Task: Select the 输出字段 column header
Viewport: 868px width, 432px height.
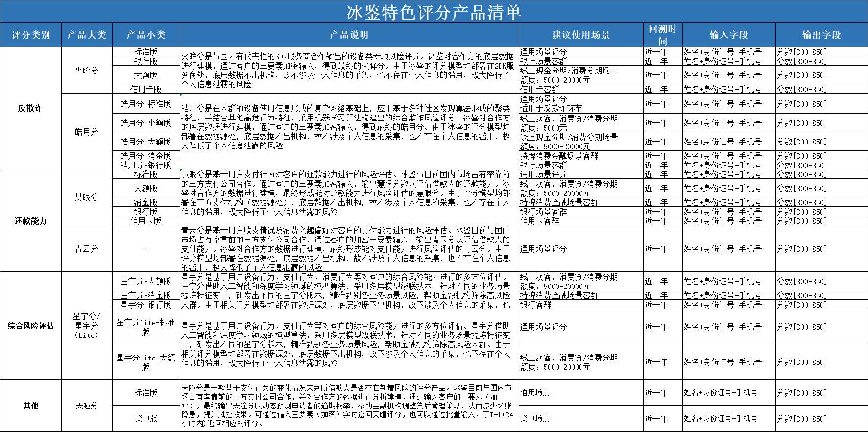Action: pos(821,35)
